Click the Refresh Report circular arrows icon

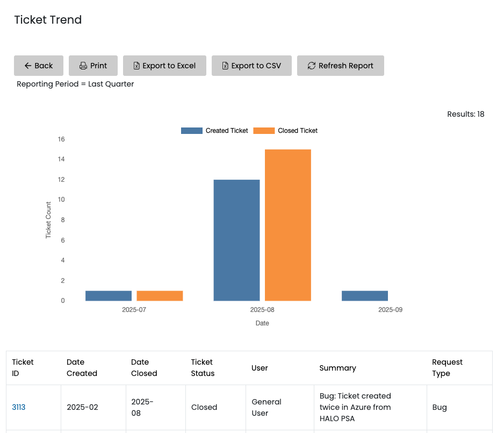[x=311, y=66]
